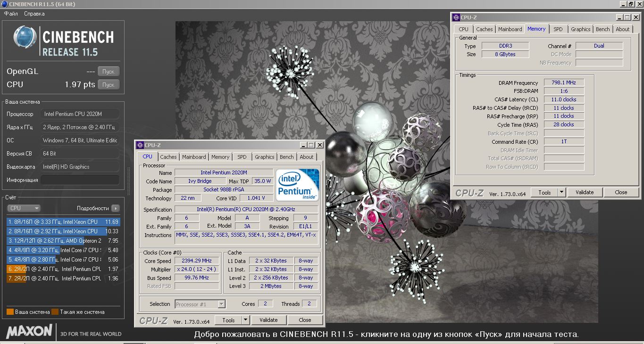Switch to Bench tab in upper-right CPU-Z window
644x344 pixels.
point(603,29)
